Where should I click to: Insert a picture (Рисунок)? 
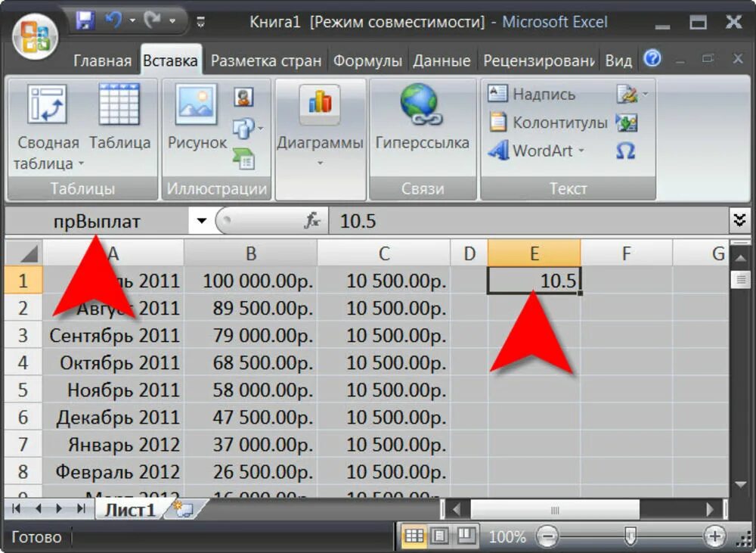tap(197, 117)
